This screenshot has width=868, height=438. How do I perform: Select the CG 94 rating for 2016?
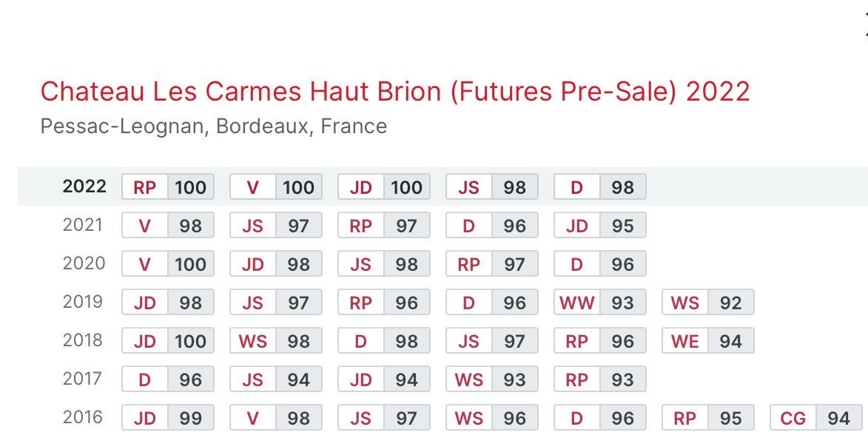click(815, 417)
